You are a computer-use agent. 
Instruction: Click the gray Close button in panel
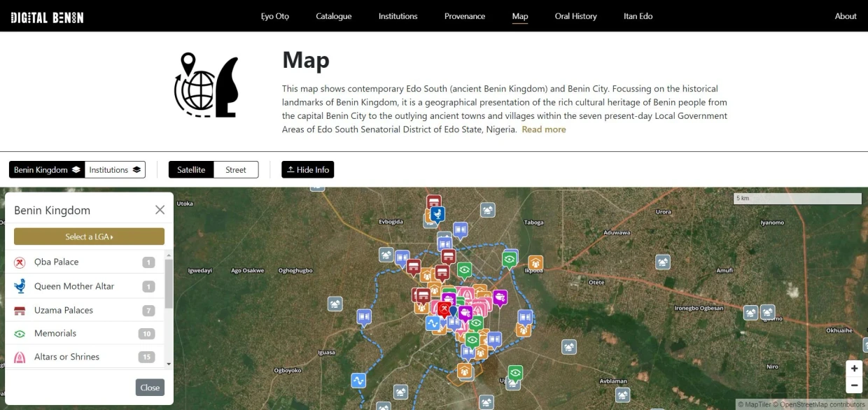(x=150, y=388)
